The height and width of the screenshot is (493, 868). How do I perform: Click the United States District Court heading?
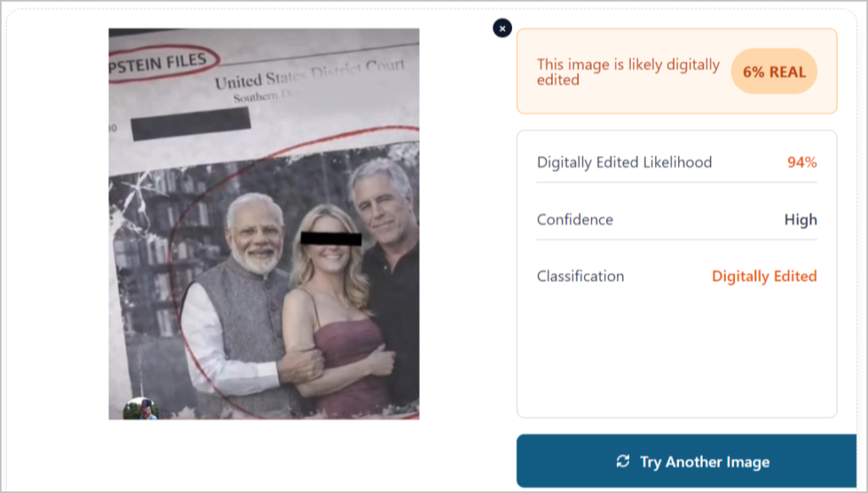310,75
